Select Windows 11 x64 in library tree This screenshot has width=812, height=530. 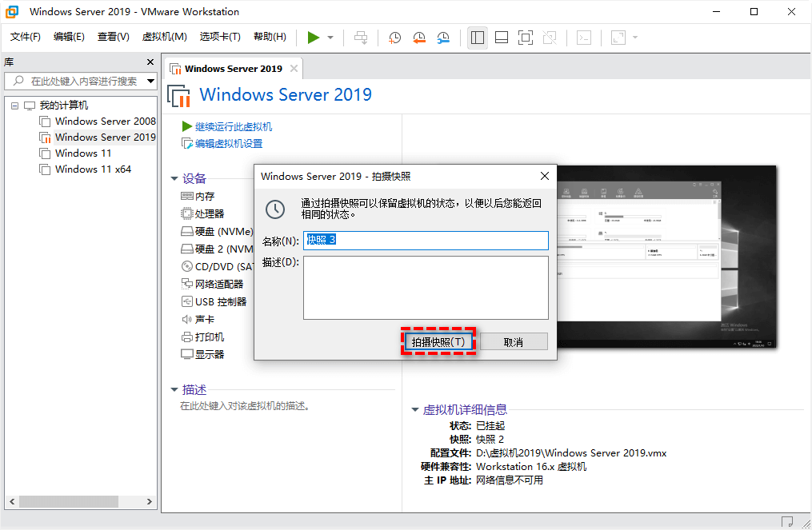pyautogui.click(x=94, y=169)
